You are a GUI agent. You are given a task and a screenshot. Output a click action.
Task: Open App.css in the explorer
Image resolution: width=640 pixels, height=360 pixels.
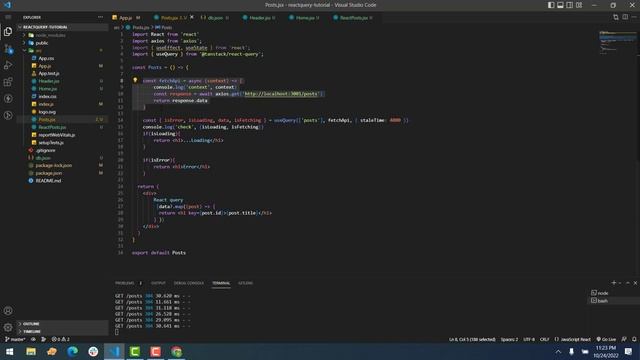click(63, 58)
